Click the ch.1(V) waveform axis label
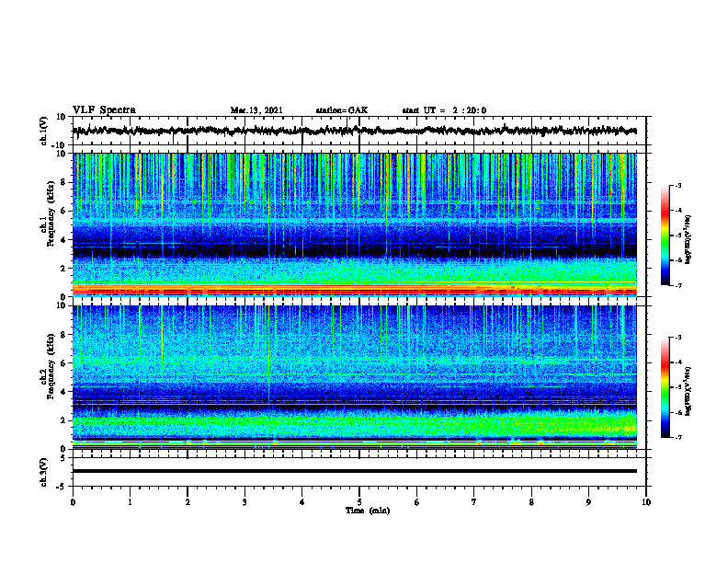 point(44,131)
